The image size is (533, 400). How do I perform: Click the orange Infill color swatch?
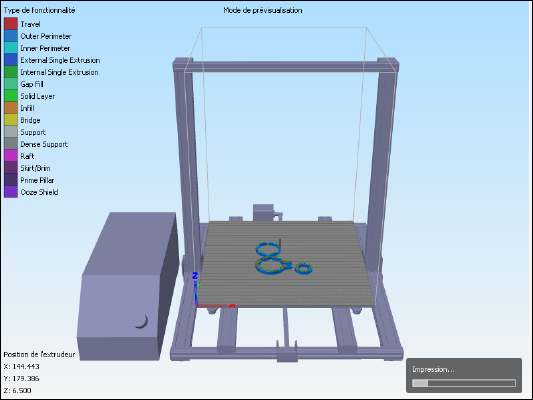[11, 108]
